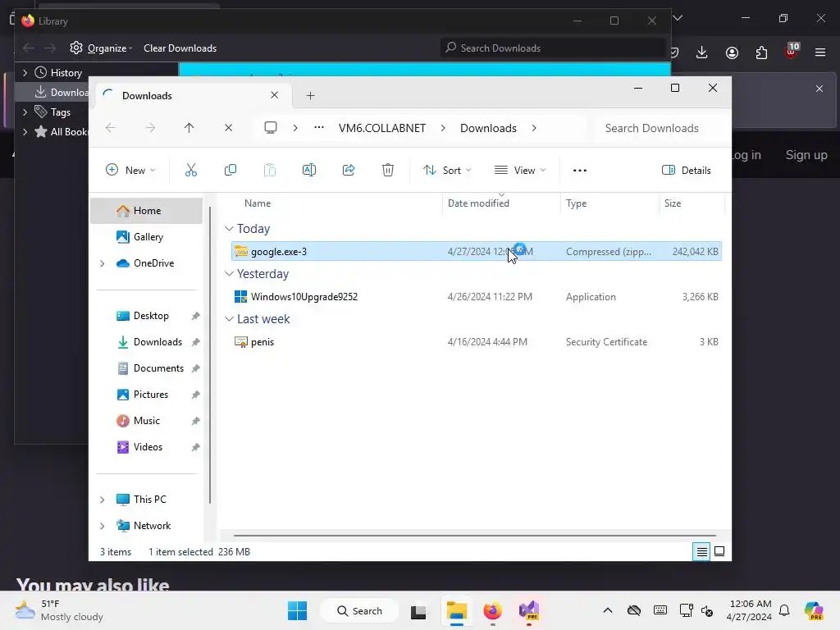Stop loading with the X beside the up arrow
Image resolution: width=840 pixels, height=630 pixels.
point(228,128)
